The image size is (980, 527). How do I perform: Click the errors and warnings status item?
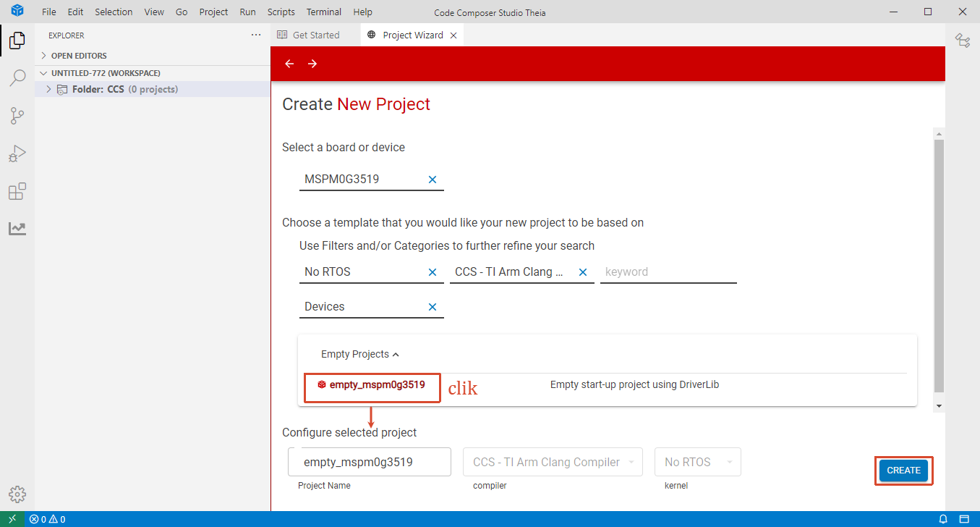coord(48,519)
